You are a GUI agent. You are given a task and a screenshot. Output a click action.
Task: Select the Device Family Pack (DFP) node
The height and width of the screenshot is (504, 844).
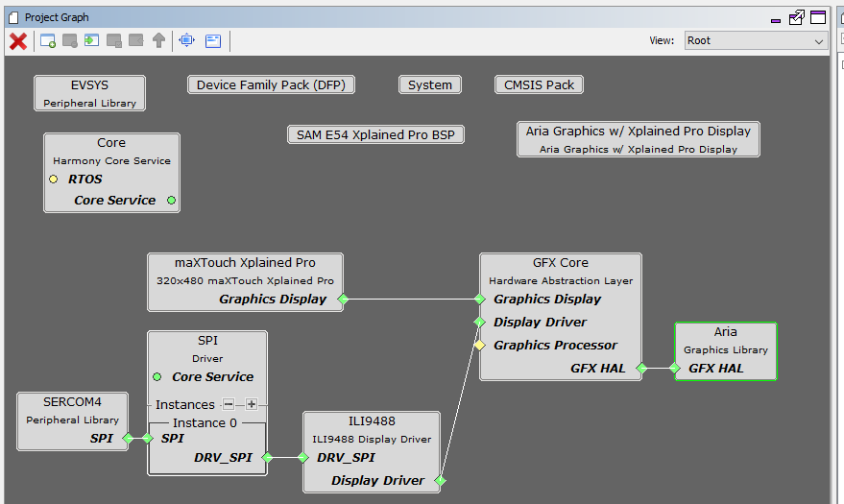coord(271,85)
